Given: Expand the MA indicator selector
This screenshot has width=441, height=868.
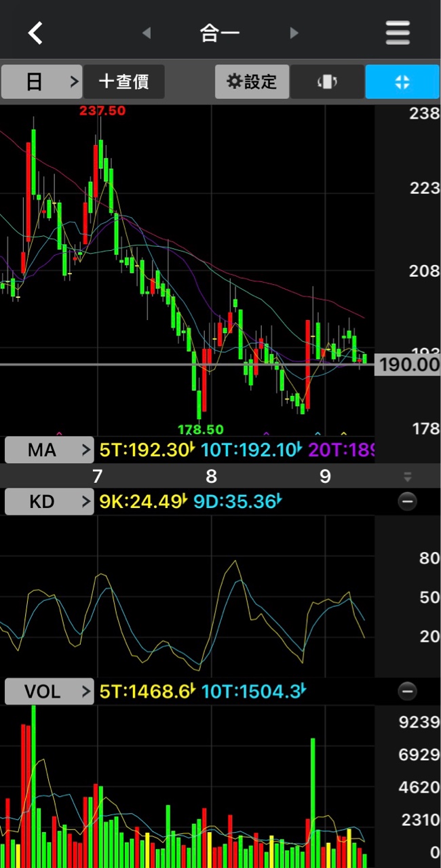Looking at the screenshot, I should pos(49,450).
